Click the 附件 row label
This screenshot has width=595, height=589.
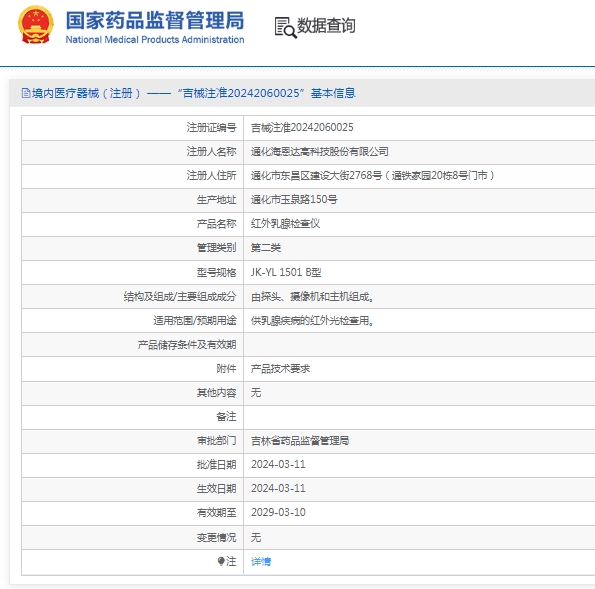(x=226, y=369)
